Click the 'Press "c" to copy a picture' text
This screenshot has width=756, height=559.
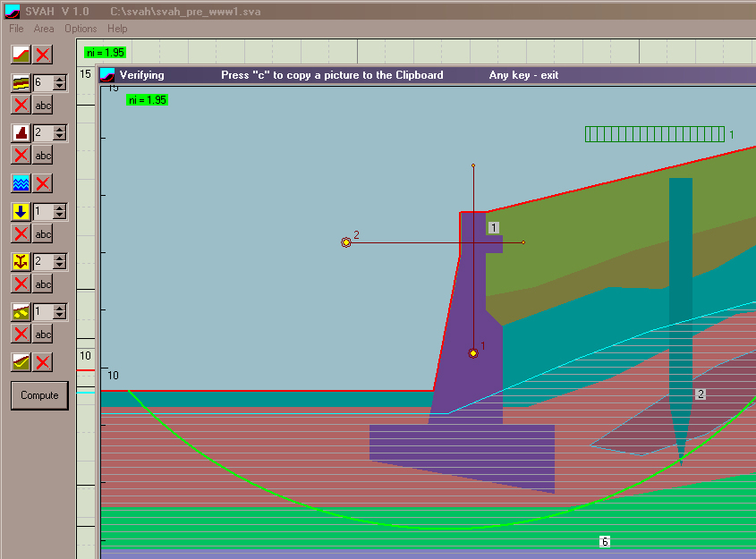(x=332, y=75)
